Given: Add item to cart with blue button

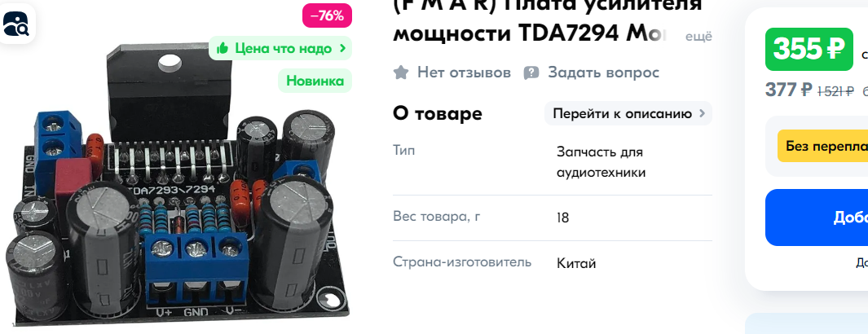Looking at the screenshot, I should tap(817, 218).
